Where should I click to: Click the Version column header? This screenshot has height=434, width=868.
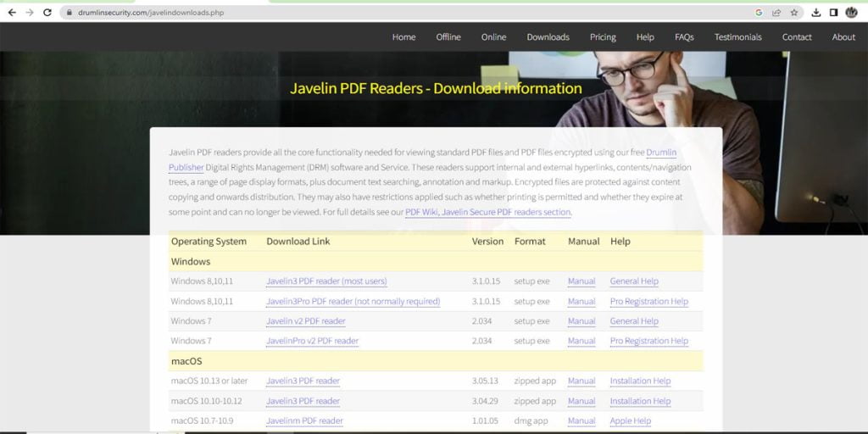[487, 242]
